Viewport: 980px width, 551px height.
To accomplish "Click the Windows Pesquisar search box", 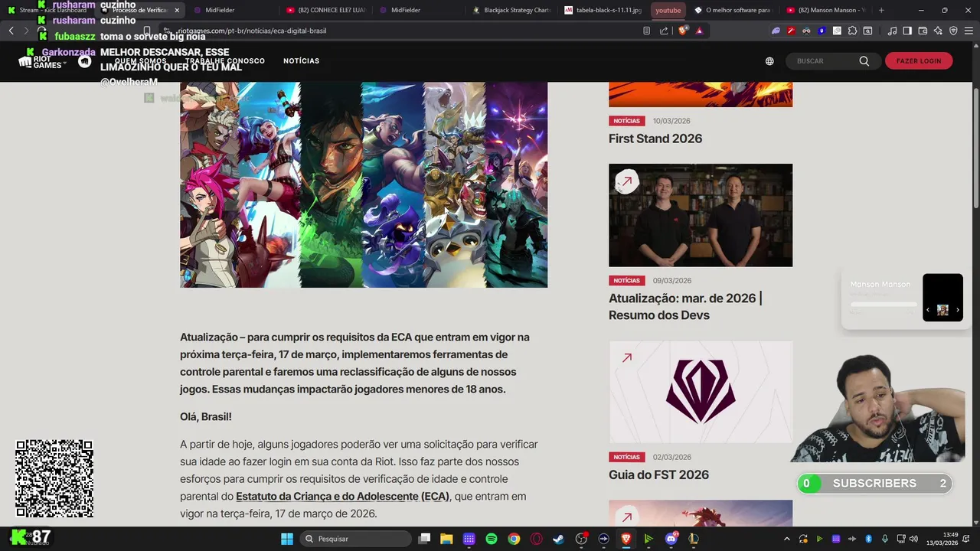I will click(355, 539).
